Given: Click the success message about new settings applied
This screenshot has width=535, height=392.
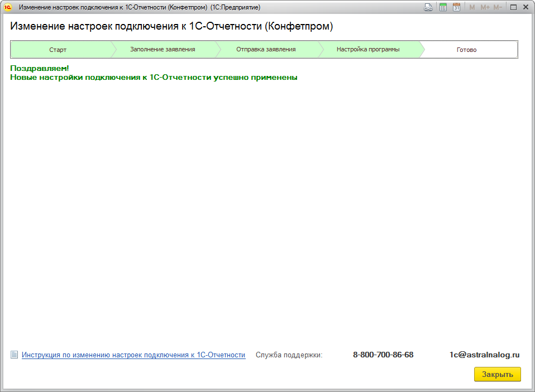Looking at the screenshot, I should click(x=154, y=78).
